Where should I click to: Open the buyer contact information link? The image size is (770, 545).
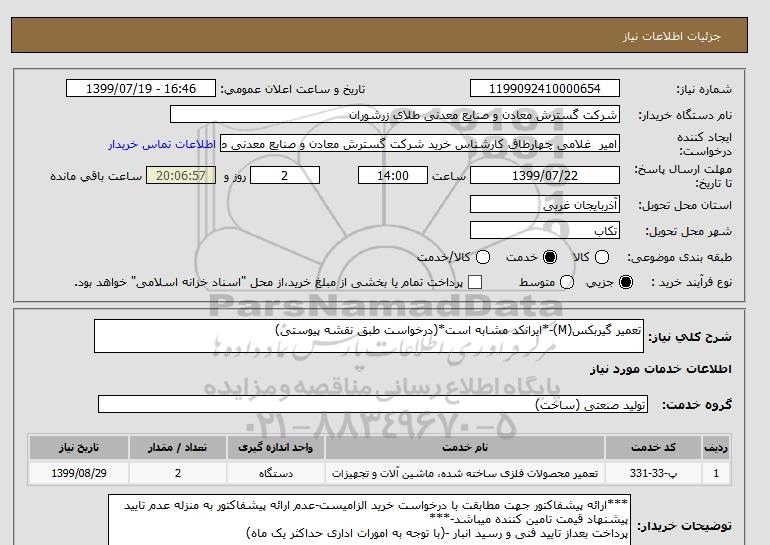[162, 145]
